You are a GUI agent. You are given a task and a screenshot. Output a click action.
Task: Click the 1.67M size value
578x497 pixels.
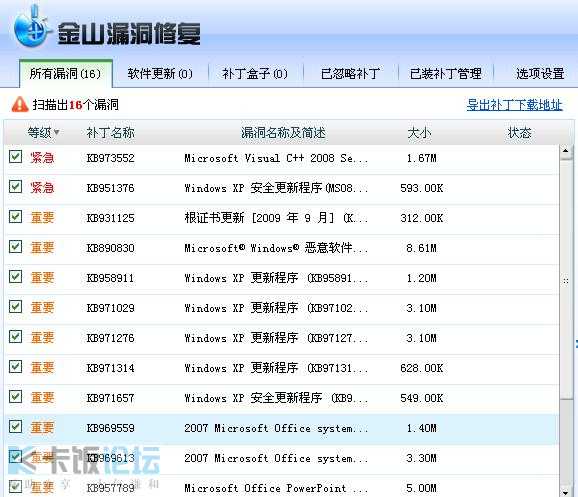(421, 158)
